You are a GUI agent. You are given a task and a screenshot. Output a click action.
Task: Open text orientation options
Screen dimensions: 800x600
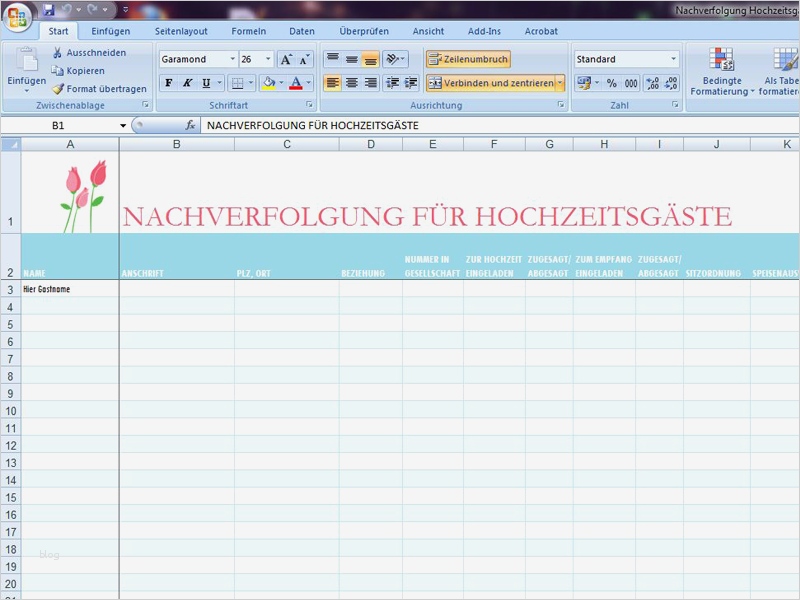[395, 59]
